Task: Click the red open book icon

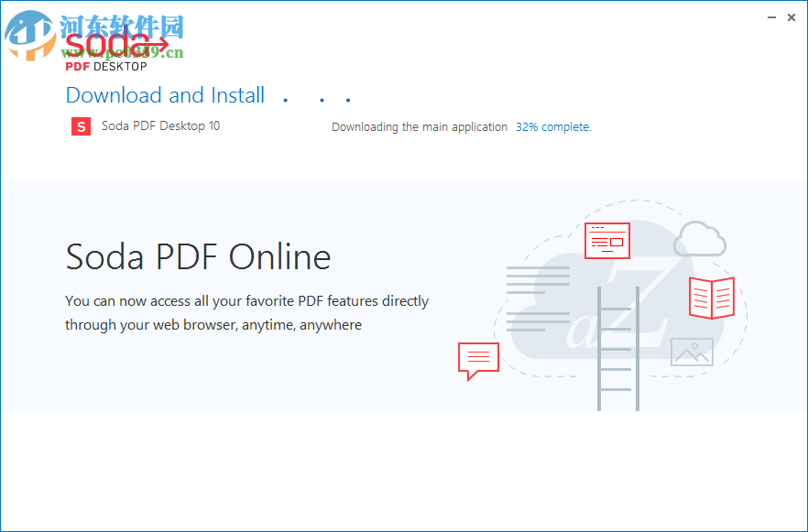Action: (712, 298)
